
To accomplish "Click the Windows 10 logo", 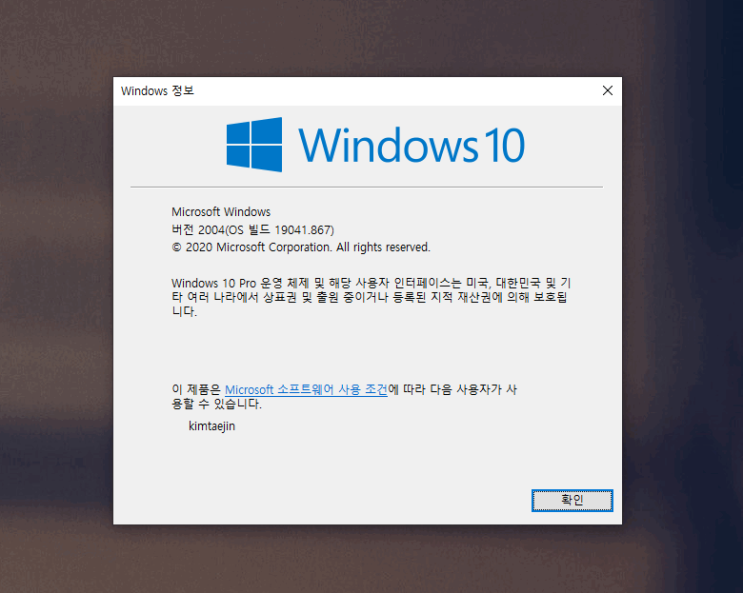I will click(375, 145).
